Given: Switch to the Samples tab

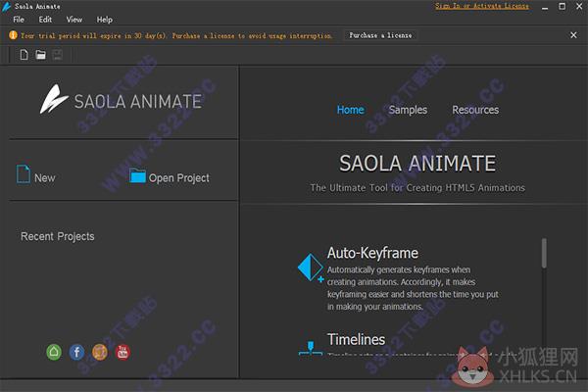Looking at the screenshot, I should pos(408,110).
